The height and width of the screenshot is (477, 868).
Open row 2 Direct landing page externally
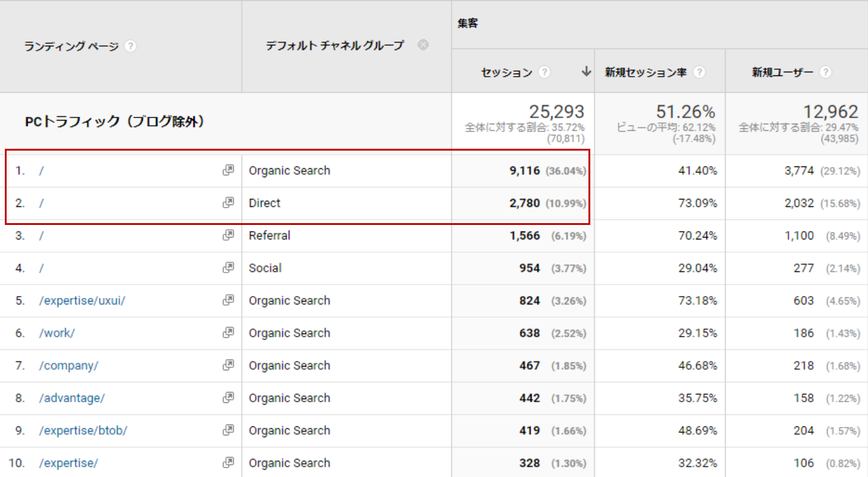[228, 203]
